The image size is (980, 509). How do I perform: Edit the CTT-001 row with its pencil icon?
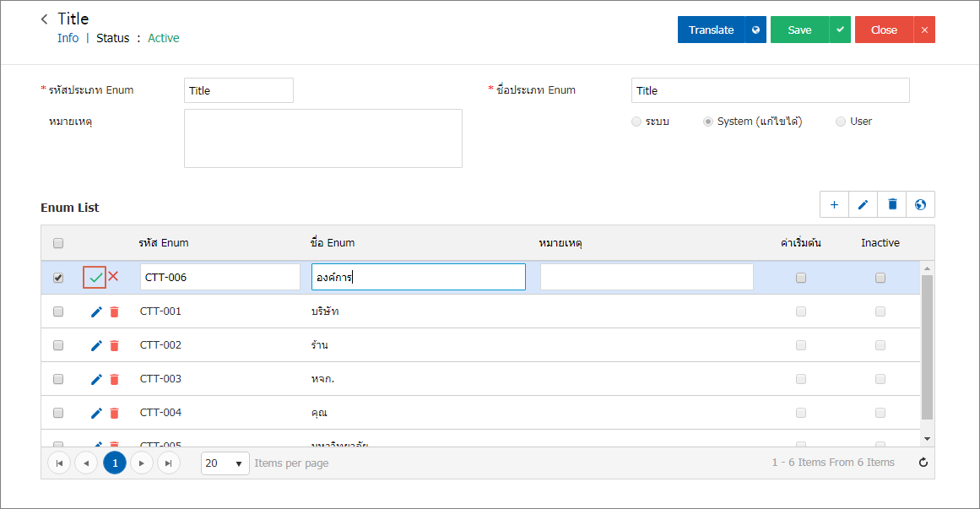coord(96,311)
